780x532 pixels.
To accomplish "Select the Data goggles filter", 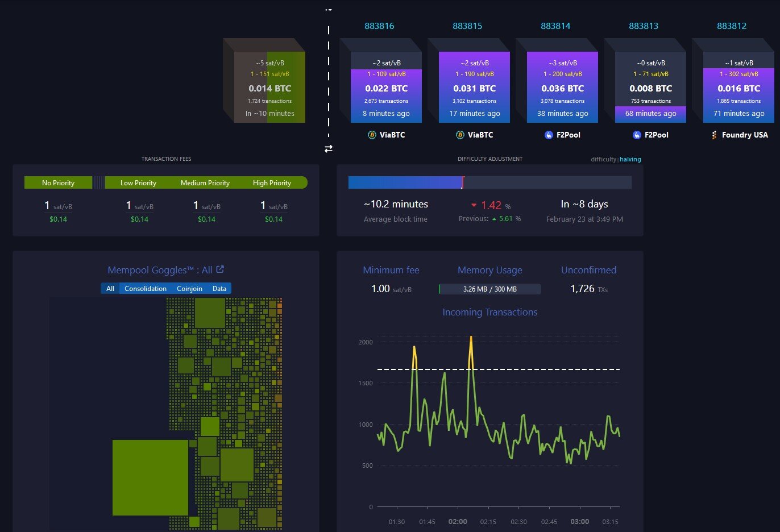I will coord(219,289).
